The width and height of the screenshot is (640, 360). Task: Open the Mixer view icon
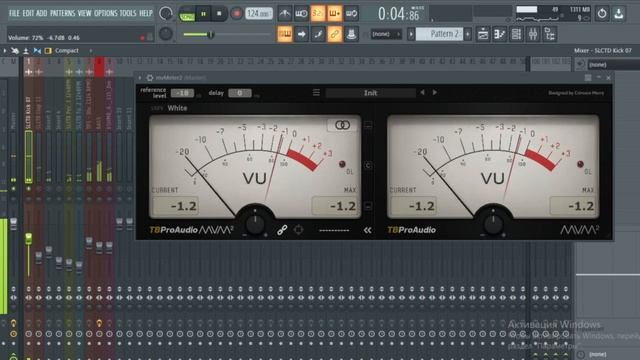(x=533, y=34)
